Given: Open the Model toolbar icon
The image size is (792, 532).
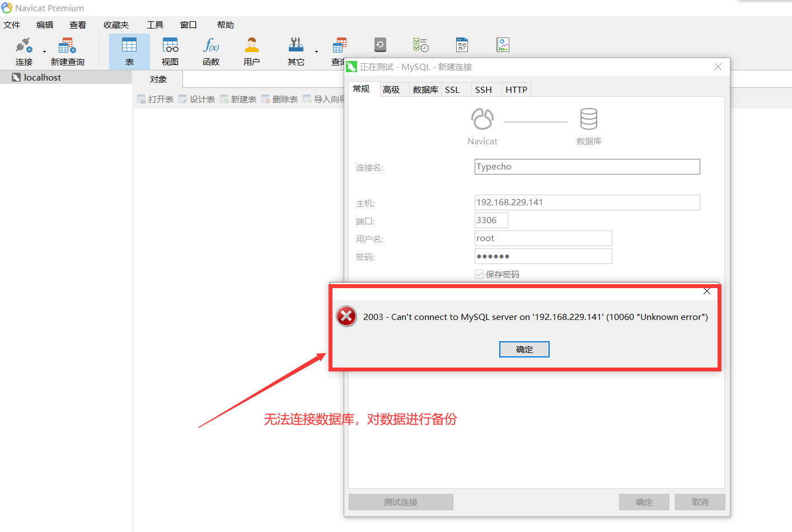Looking at the screenshot, I should pyautogui.click(x=462, y=45).
